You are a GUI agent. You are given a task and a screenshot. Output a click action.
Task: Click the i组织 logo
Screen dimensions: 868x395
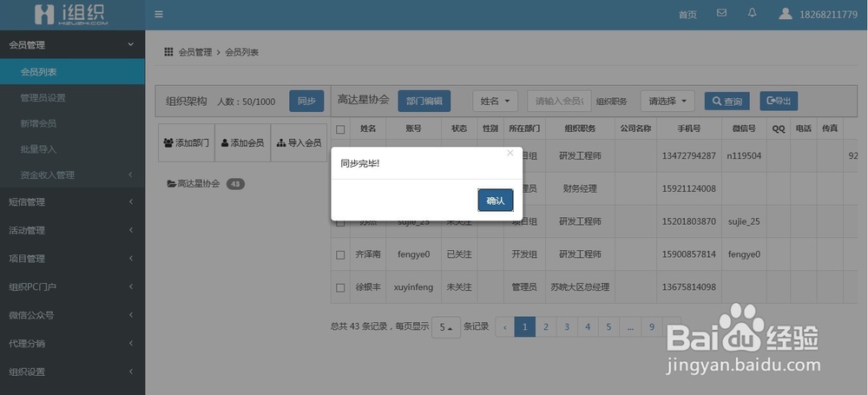(x=71, y=15)
